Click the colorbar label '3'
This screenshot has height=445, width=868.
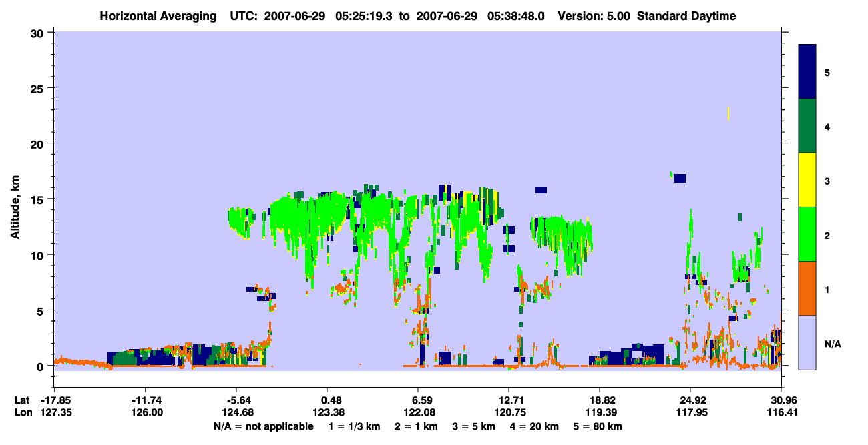point(827,181)
